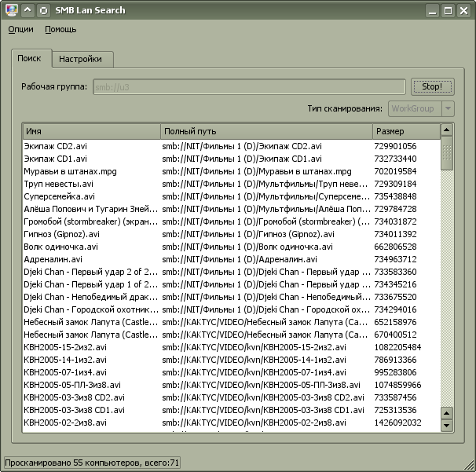
Task: Select Громобой (stormbreaker) row
Action: [x=231, y=221]
